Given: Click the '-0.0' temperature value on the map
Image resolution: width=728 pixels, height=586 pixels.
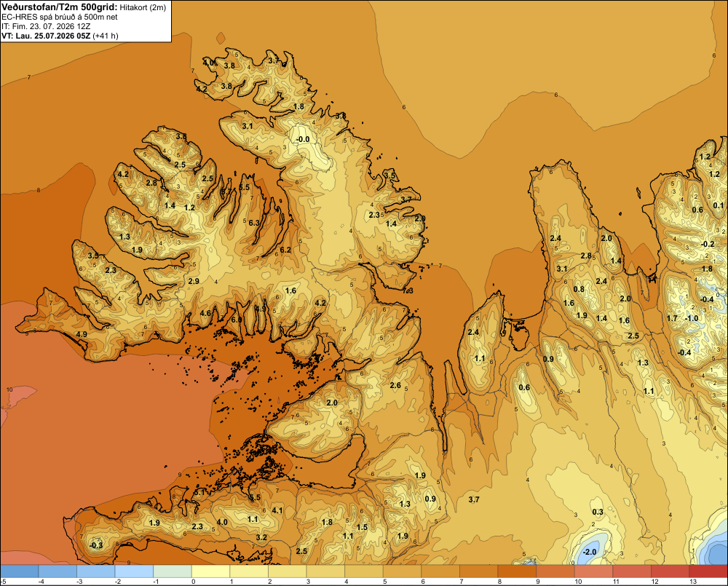Looking at the screenshot, I should 303,139.
